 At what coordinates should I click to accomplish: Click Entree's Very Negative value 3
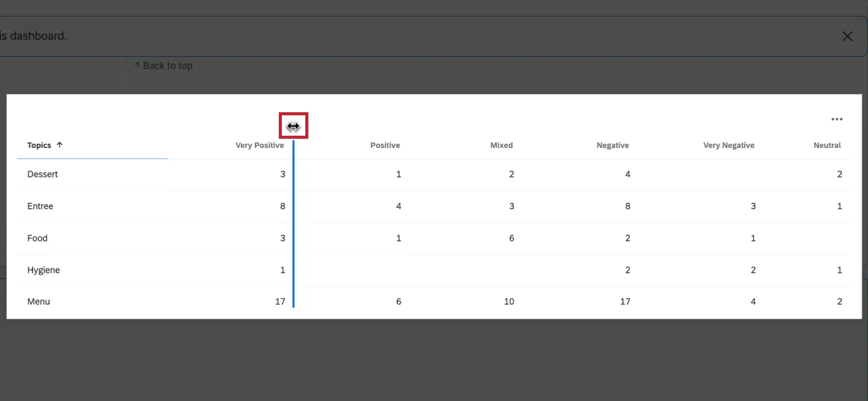pyautogui.click(x=753, y=206)
